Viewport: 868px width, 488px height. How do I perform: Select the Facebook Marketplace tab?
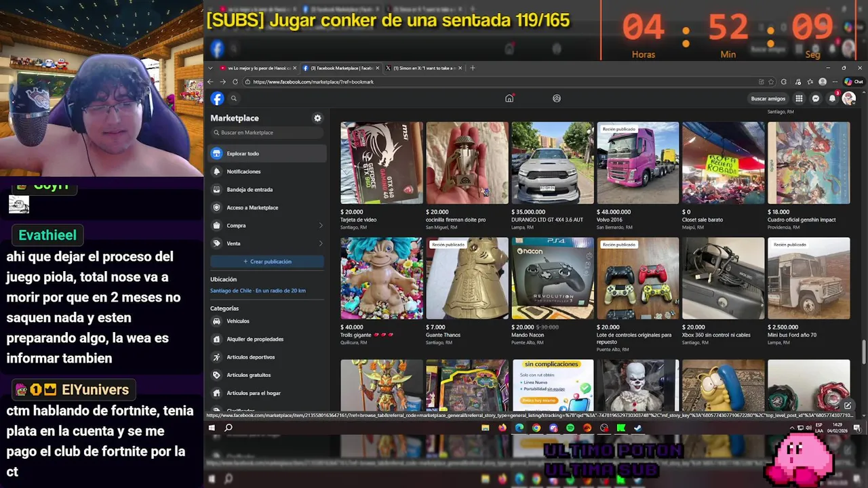coord(341,68)
